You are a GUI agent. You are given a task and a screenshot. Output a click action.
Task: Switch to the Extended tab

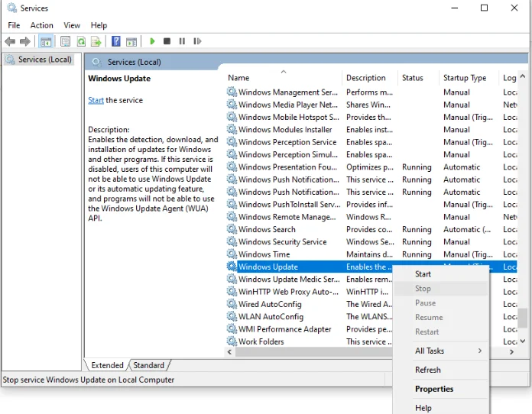click(107, 365)
